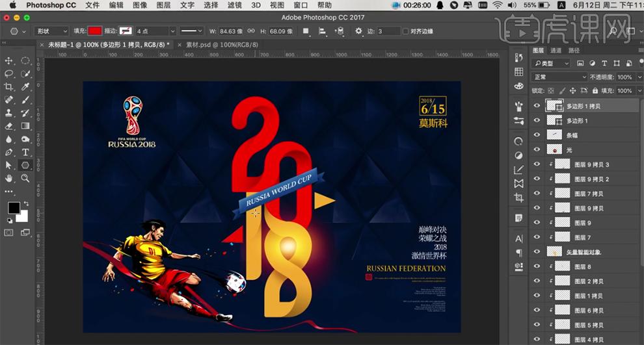The image size is (644, 345).
Task: Click the path arrangement icon in options bar
Action: 340,31
